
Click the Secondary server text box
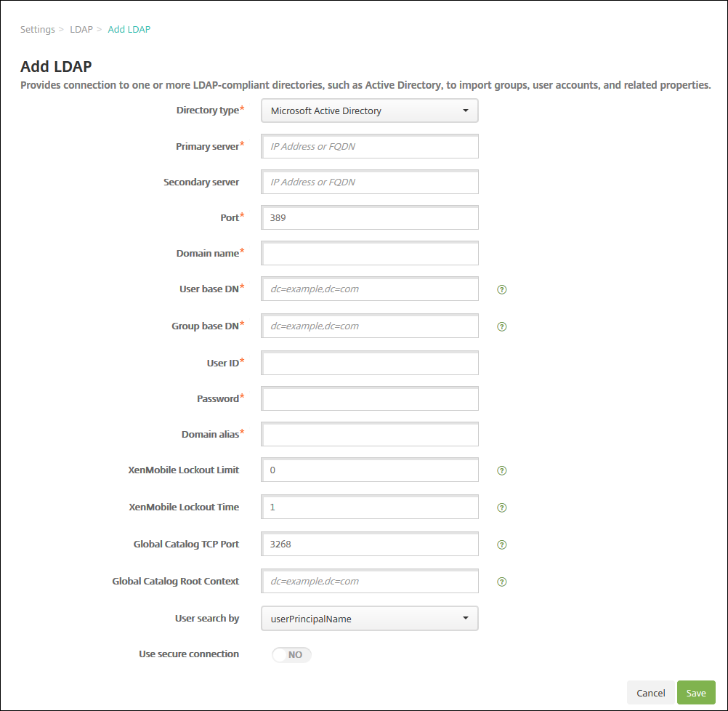coord(369,182)
